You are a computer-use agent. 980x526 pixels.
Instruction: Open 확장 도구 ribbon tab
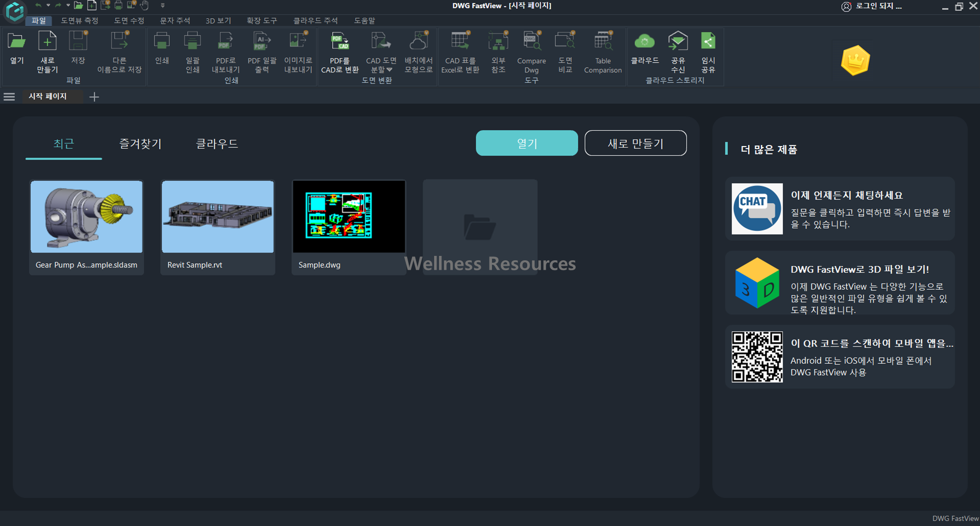click(262, 21)
